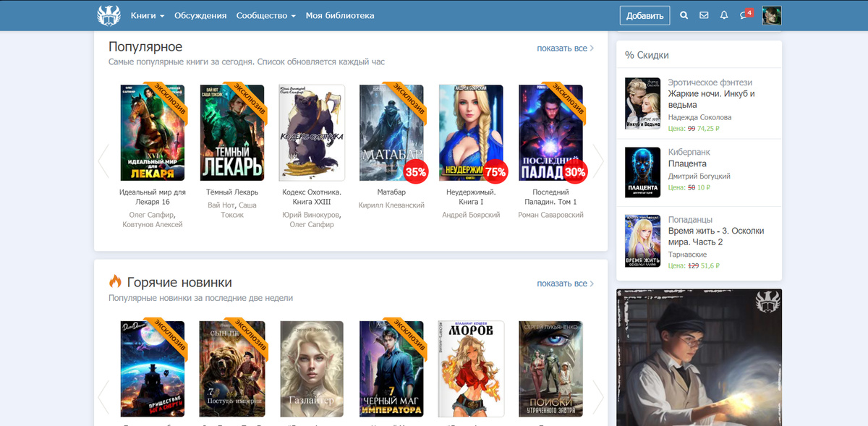The width and height of the screenshot is (868, 426).
Task: Open messages via the envelope icon
Action: [704, 15]
